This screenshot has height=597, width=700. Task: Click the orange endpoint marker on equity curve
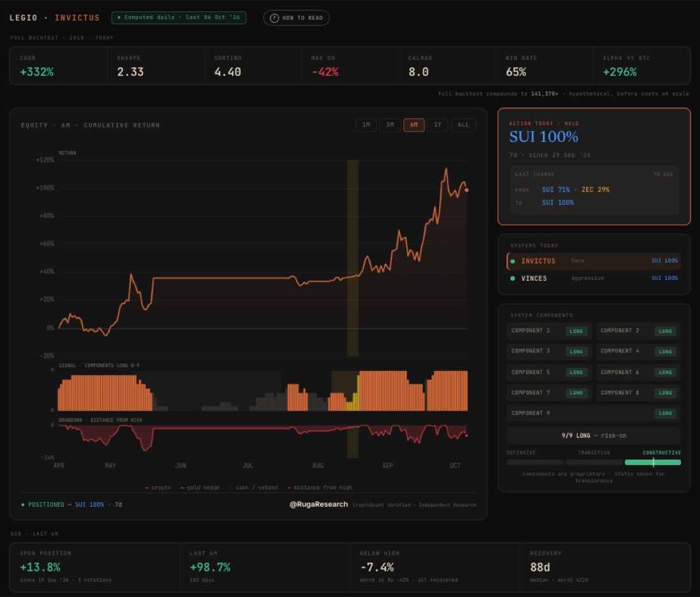pos(466,190)
